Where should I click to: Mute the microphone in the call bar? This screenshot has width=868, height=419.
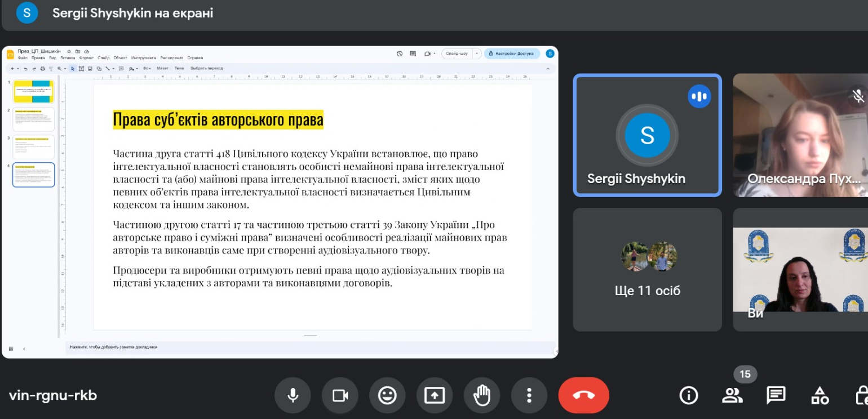tap(293, 395)
